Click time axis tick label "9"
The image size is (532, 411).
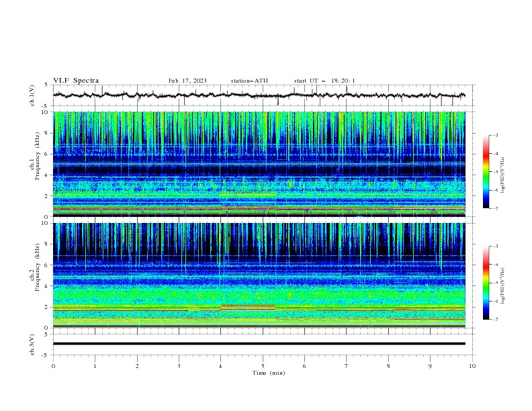[x=430, y=366]
